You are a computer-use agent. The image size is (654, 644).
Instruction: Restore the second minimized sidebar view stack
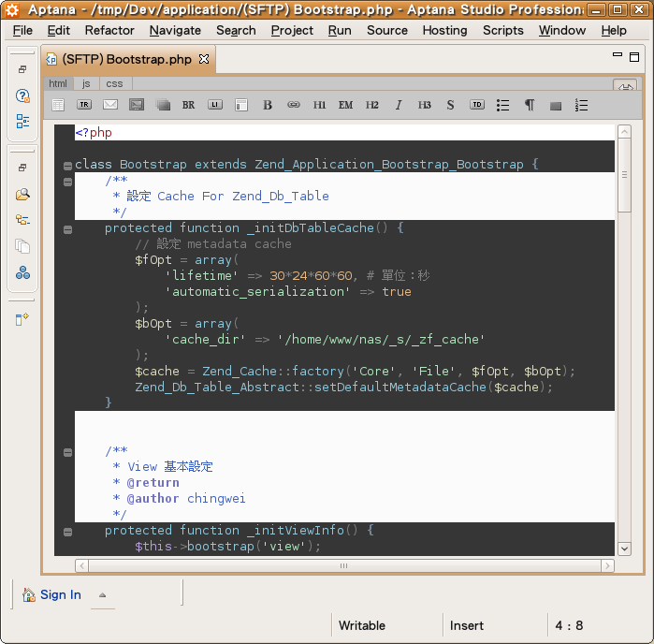22,168
